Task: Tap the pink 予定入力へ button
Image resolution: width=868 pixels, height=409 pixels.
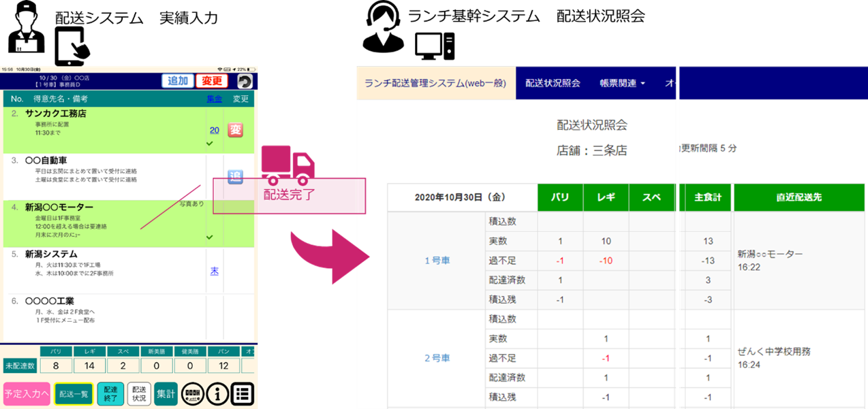Action: pyautogui.click(x=27, y=393)
